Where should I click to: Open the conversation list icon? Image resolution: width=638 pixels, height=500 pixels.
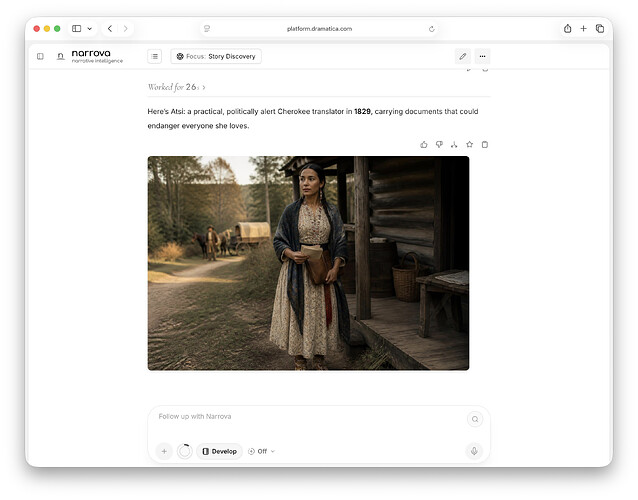(x=155, y=56)
